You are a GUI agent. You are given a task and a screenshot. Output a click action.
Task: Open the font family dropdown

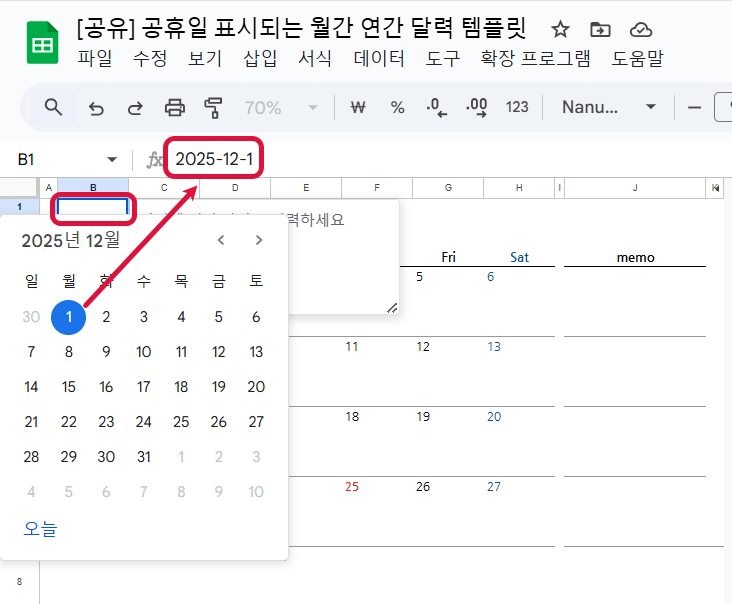pos(608,107)
